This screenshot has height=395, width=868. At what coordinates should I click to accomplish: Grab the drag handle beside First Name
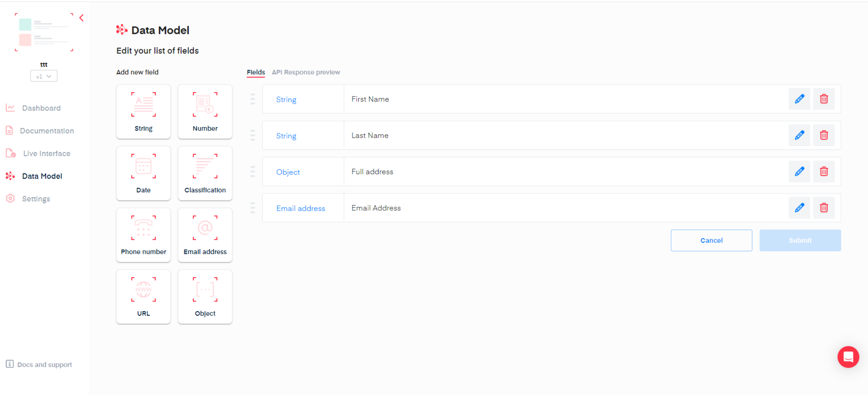[x=253, y=99]
